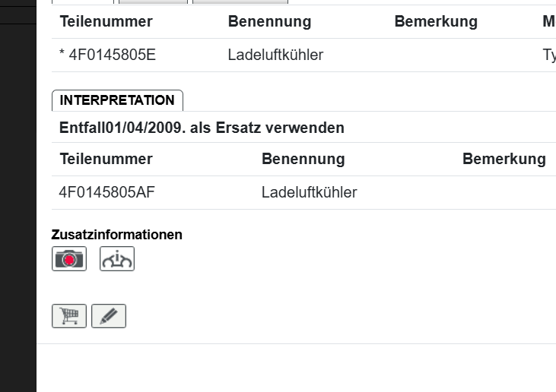Click Ladeluftkühler in the 4F0145805AF row
The image size is (556, 392).
click(309, 193)
